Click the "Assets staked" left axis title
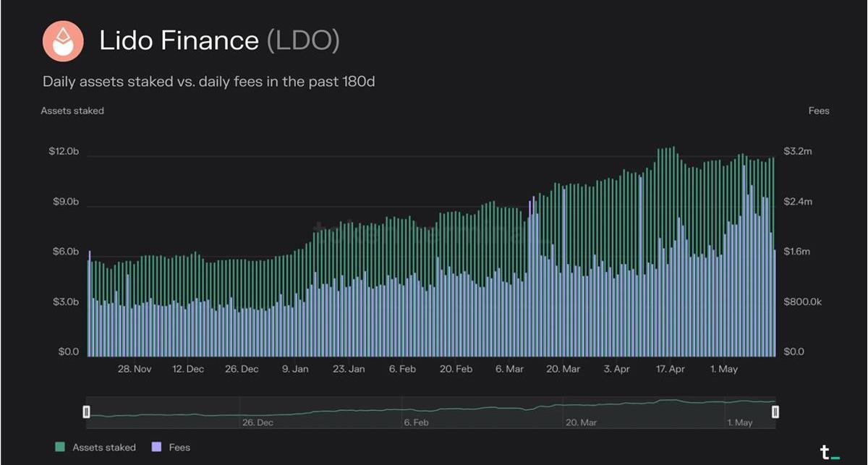The width and height of the screenshot is (868, 465). coord(72,111)
